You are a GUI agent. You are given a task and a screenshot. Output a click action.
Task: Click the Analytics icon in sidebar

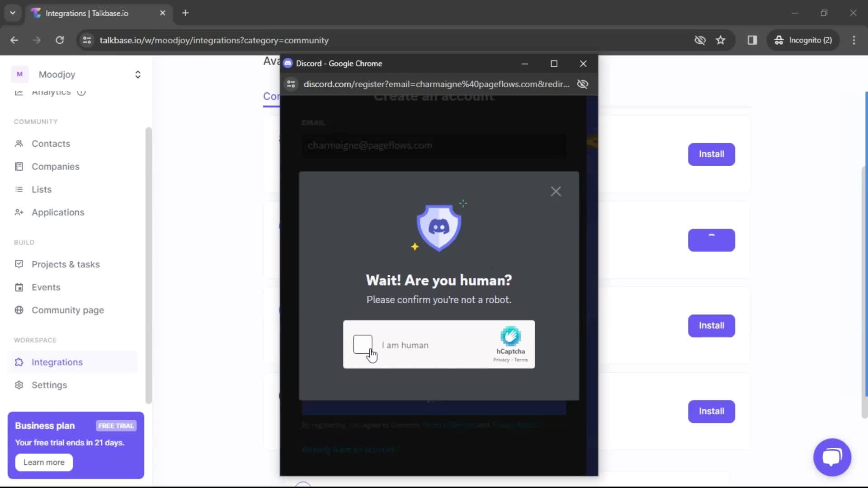coord(19,92)
